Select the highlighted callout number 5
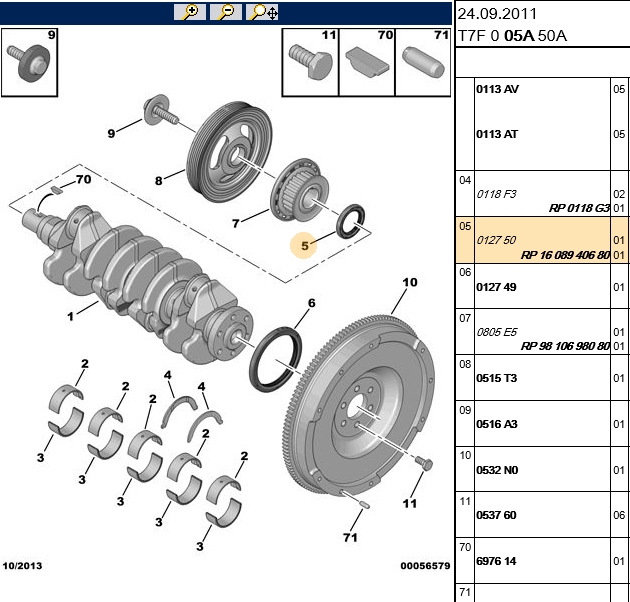Viewport: 630px width, 602px height. point(304,246)
